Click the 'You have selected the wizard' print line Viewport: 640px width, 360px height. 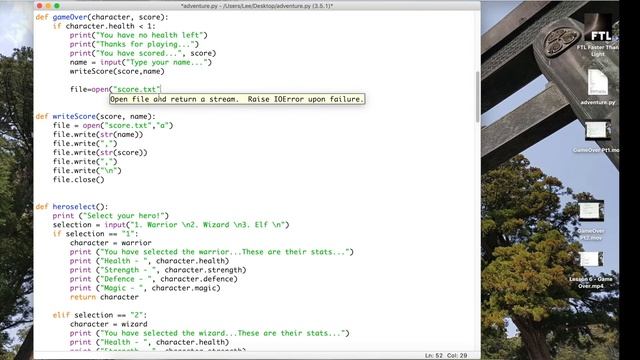209,333
